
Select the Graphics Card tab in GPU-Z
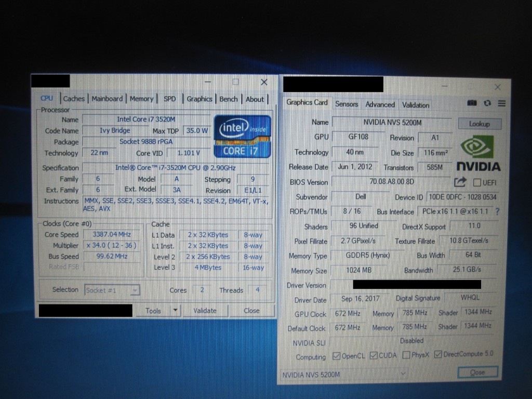click(307, 102)
